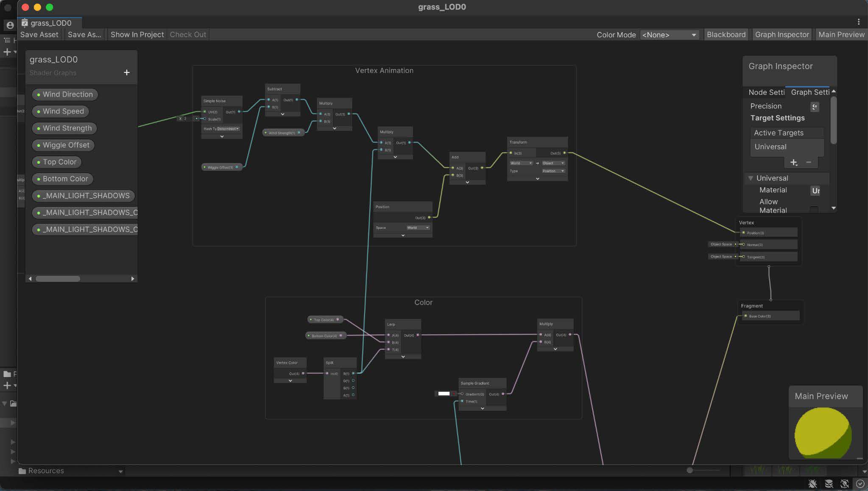Viewport: 868px width, 491px height.
Task: Click the white gradient swatch on Sample Gradient
Action: 444,394
